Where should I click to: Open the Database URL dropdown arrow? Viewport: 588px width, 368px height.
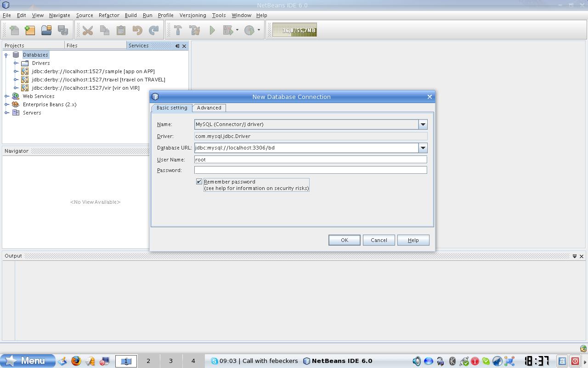(423, 148)
